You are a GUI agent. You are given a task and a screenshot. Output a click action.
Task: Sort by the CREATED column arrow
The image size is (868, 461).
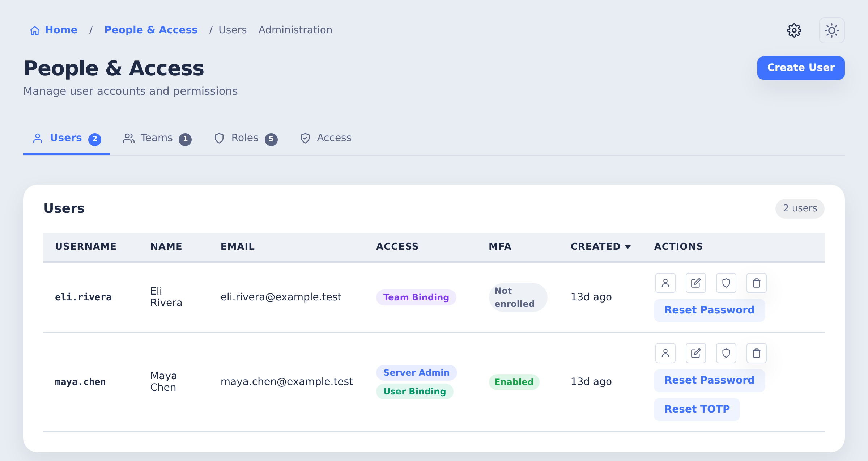tap(628, 247)
